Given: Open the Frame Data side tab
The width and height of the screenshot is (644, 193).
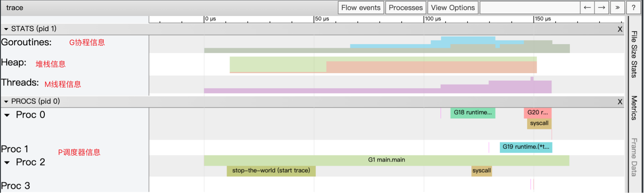Looking at the screenshot, I should pos(634,157).
